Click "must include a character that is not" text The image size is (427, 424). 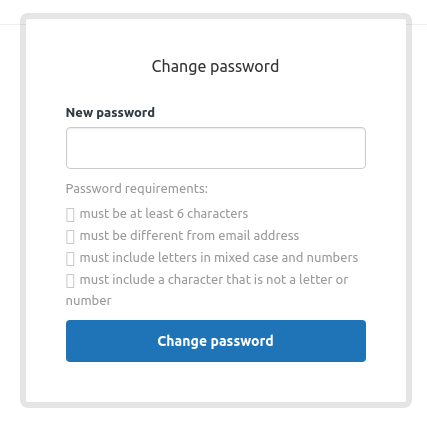(x=183, y=280)
